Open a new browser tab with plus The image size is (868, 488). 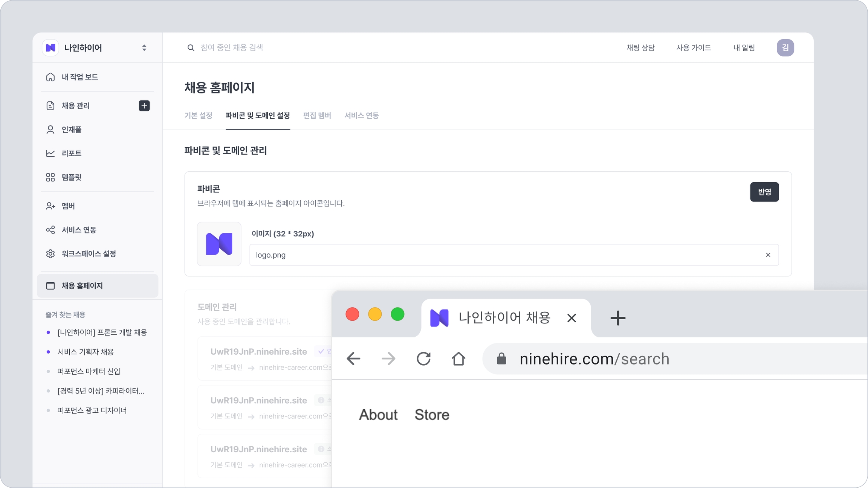coord(618,318)
